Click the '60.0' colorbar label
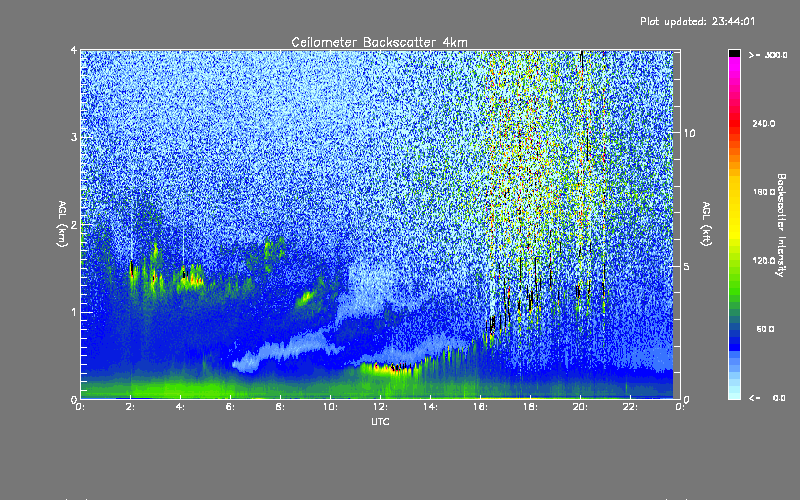Screen dimensions: 800x500 click(x=765, y=329)
